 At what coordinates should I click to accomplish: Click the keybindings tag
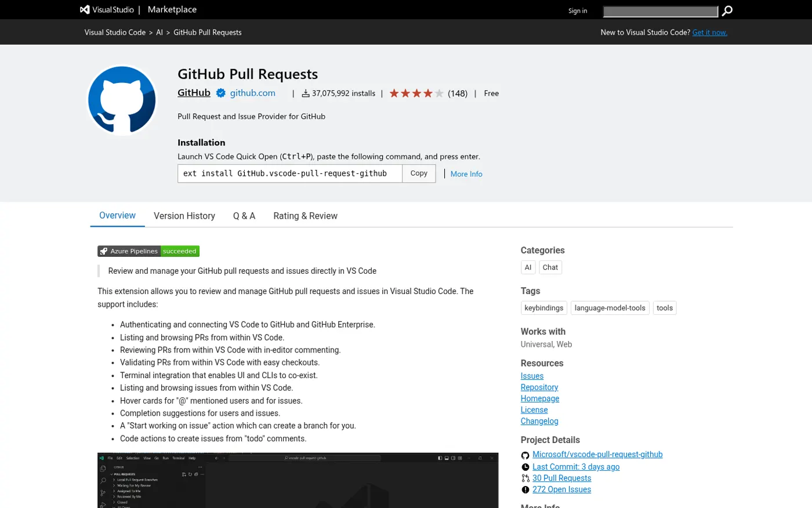[544, 308]
